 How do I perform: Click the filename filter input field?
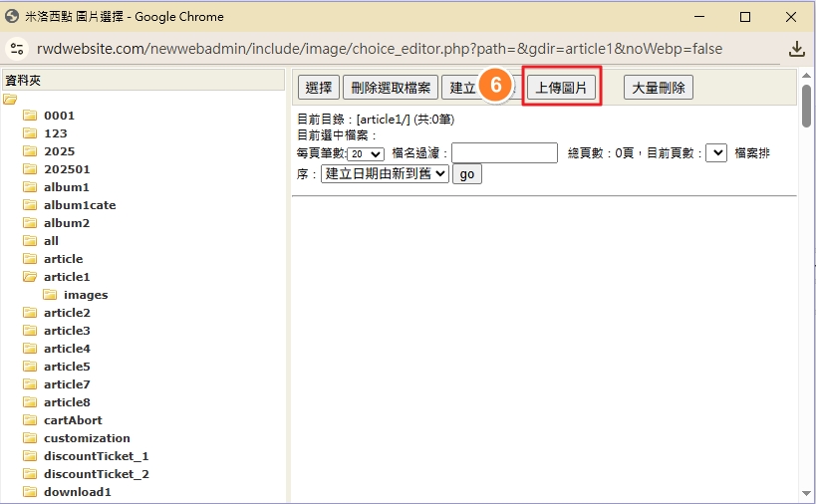(x=504, y=153)
